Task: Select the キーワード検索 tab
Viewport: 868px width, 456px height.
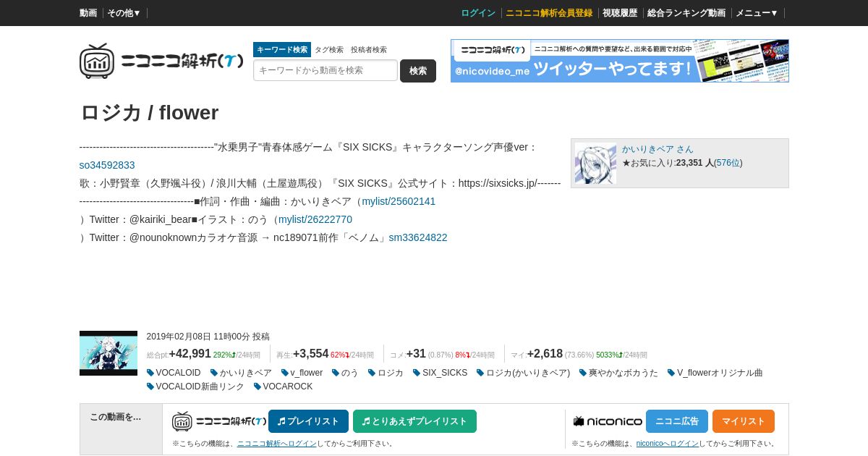Action: (282, 50)
